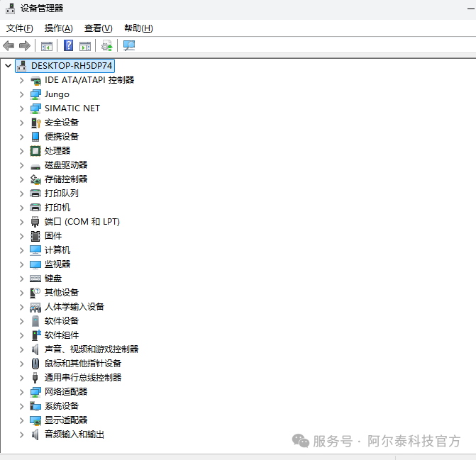Click the 便携设备 icon
476x460 pixels.
[35, 137]
